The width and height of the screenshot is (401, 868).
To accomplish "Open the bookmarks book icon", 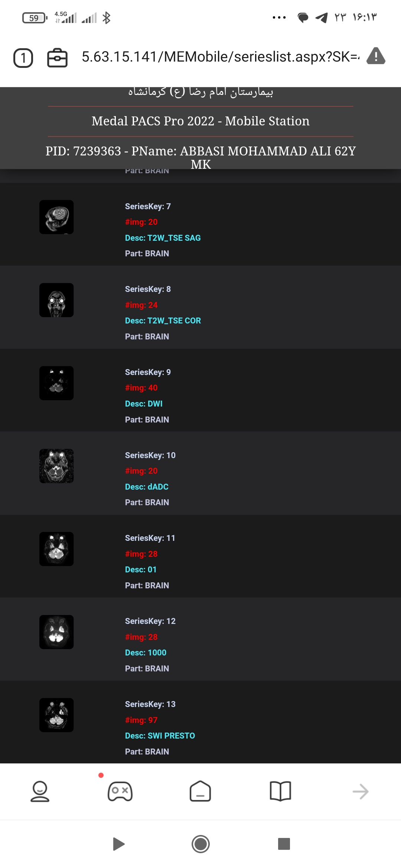I will [x=281, y=791].
